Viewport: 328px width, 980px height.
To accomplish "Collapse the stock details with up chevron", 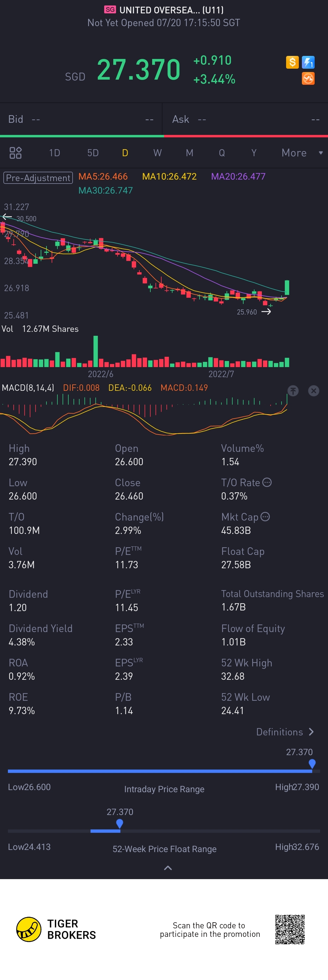I will (168, 868).
